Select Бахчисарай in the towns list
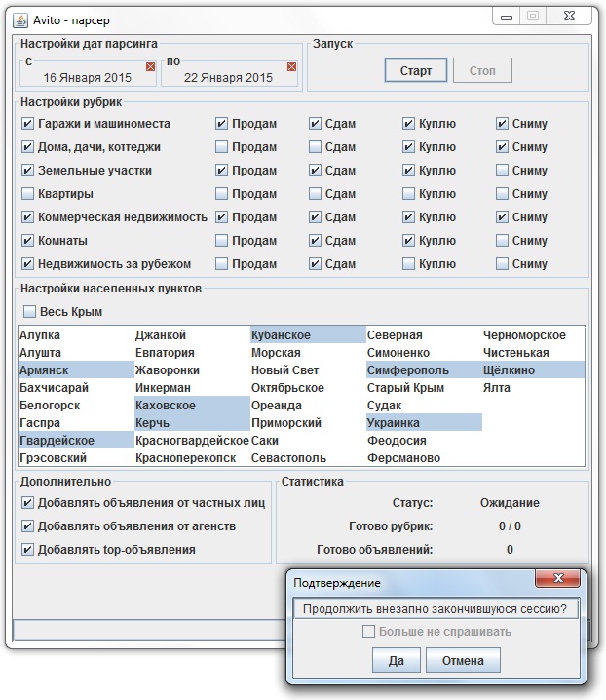Screen dimensions: 606x700 (x=76, y=387)
